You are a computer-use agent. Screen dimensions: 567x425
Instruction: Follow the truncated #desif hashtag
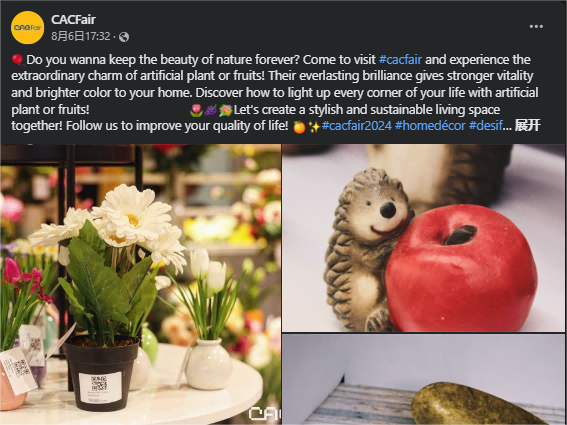(486, 126)
